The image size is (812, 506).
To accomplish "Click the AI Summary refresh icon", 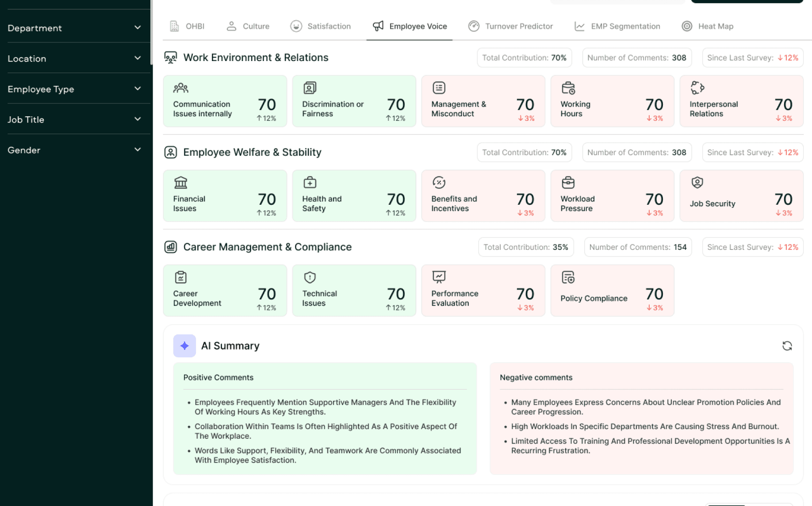I will [787, 346].
